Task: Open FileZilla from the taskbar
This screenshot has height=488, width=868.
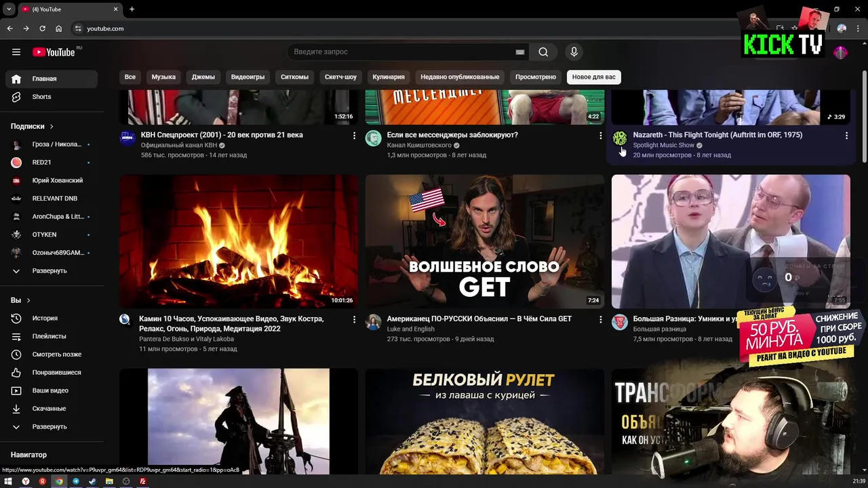Action: pyautogui.click(x=142, y=481)
